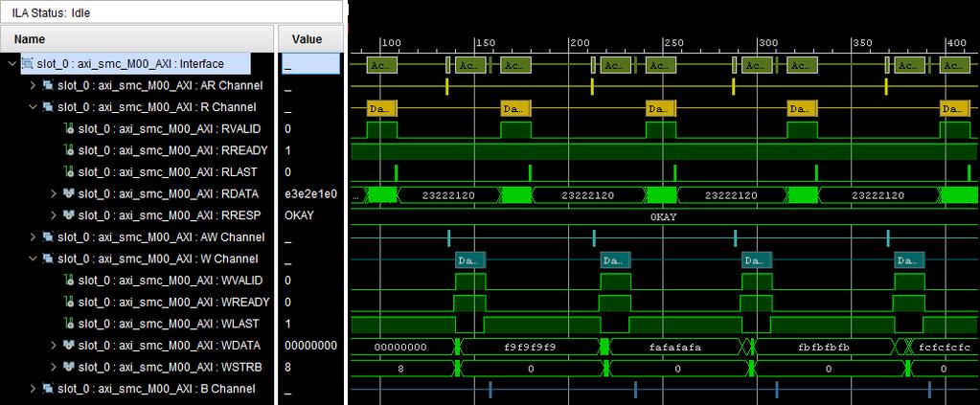Expand the WDATA bus signal
Viewport: 980px width, 405px height.
pos(55,345)
